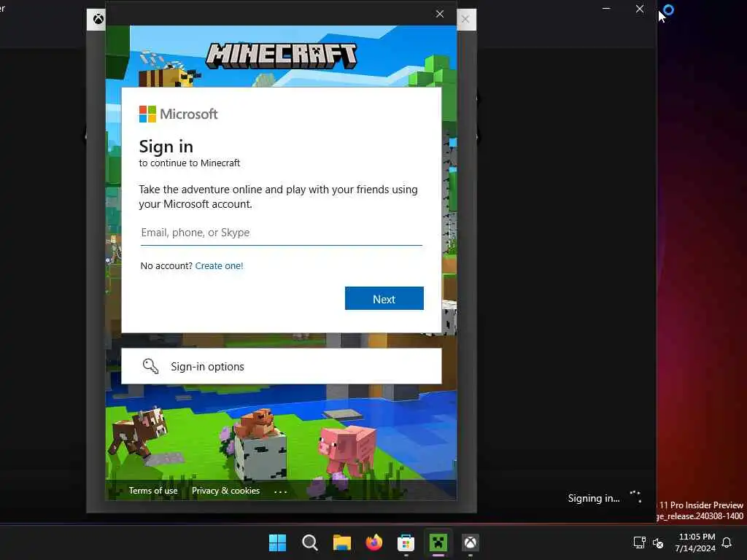Close the Microsoft sign-in dialog

440,14
